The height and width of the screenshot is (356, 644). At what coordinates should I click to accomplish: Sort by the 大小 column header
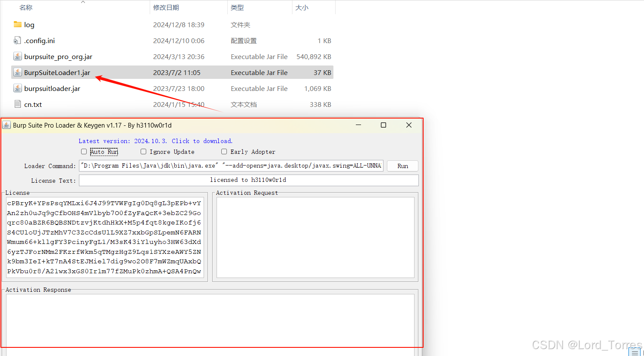[x=302, y=7]
